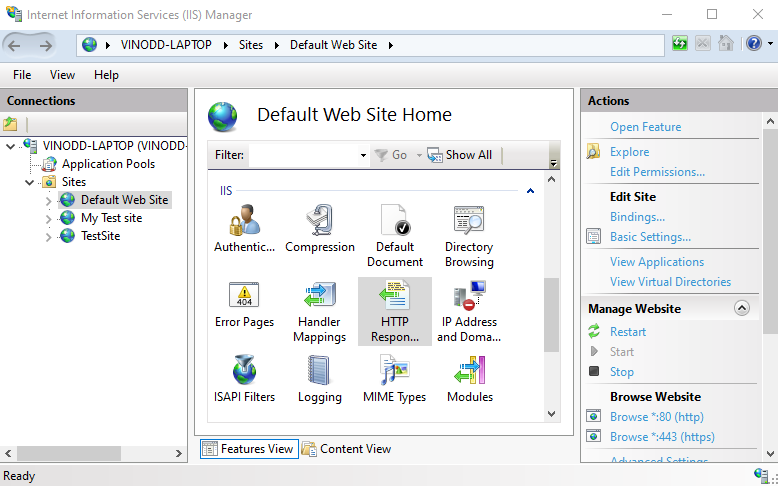Image resolution: width=778 pixels, height=486 pixels.
Task: Open the Help menu
Action: tap(106, 75)
